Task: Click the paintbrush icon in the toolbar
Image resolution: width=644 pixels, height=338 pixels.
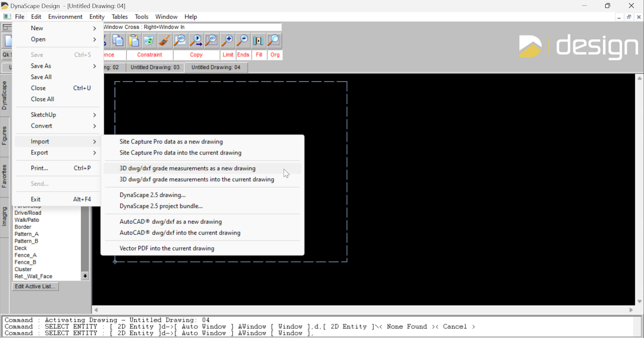Action: pos(164,40)
